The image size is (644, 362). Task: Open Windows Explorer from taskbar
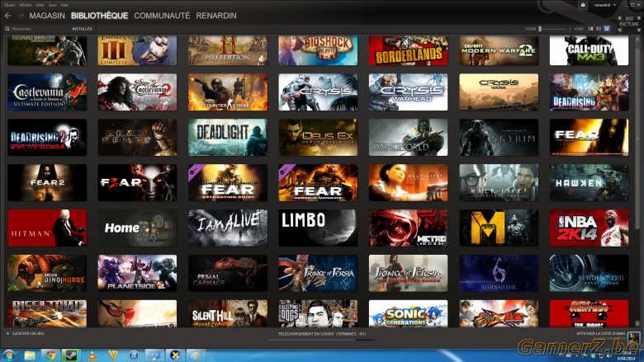pos(30,355)
